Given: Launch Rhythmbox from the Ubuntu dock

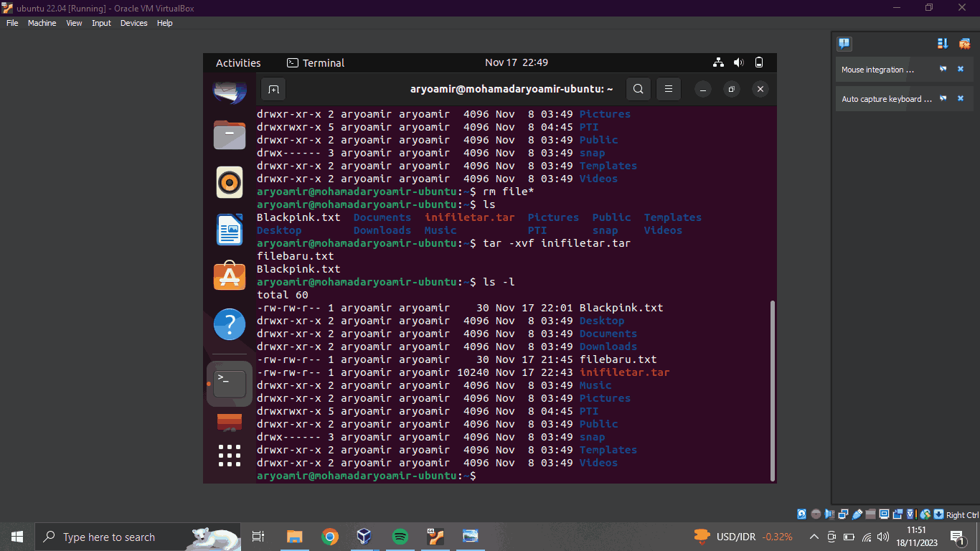Looking at the screenshot, I should point(230,182).
